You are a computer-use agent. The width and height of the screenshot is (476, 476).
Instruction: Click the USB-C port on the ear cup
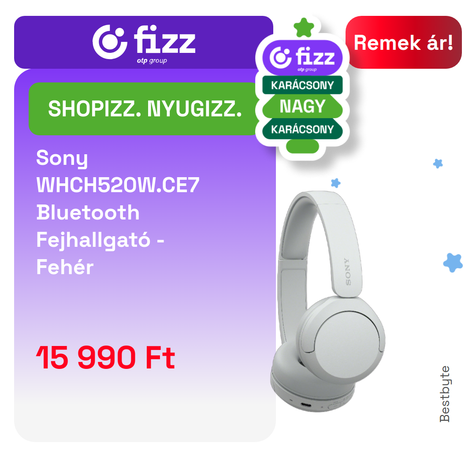point(306,405)
